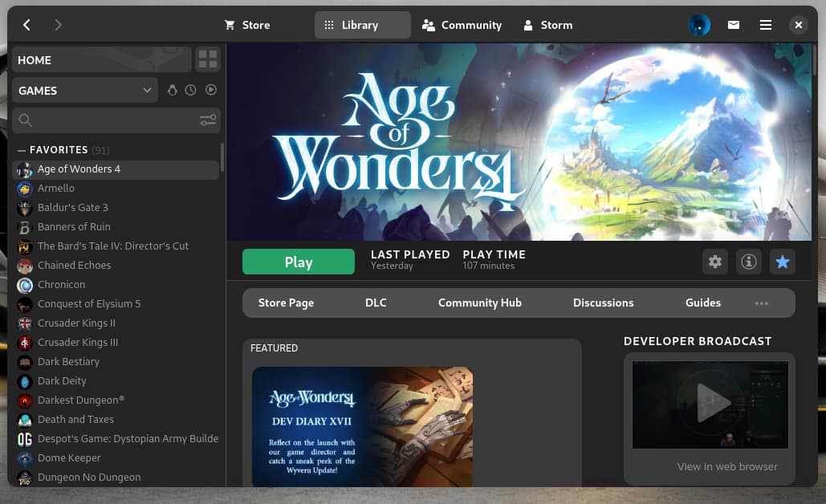Open the Store tab
Screen dimensions: 826x504
(x=247, y=25)
